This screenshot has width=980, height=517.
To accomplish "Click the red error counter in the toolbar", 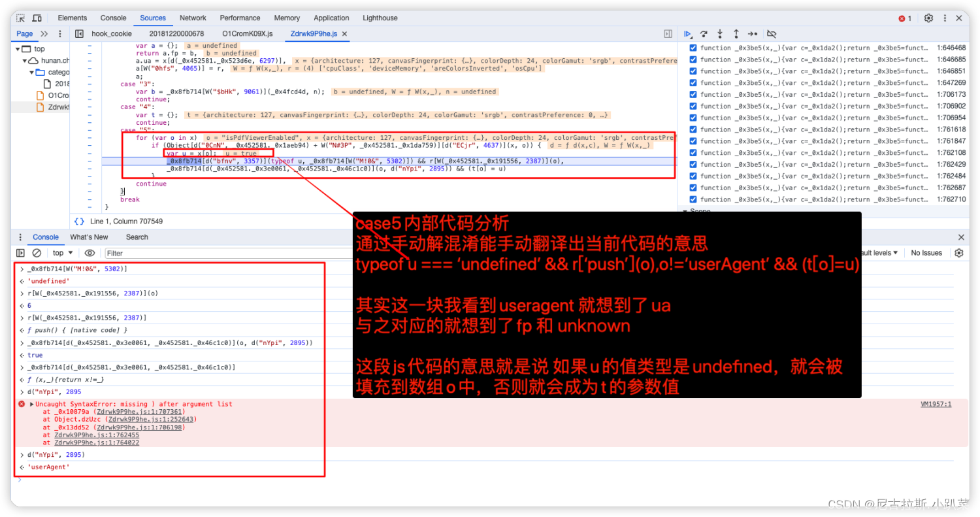I will tap(904, 18).
